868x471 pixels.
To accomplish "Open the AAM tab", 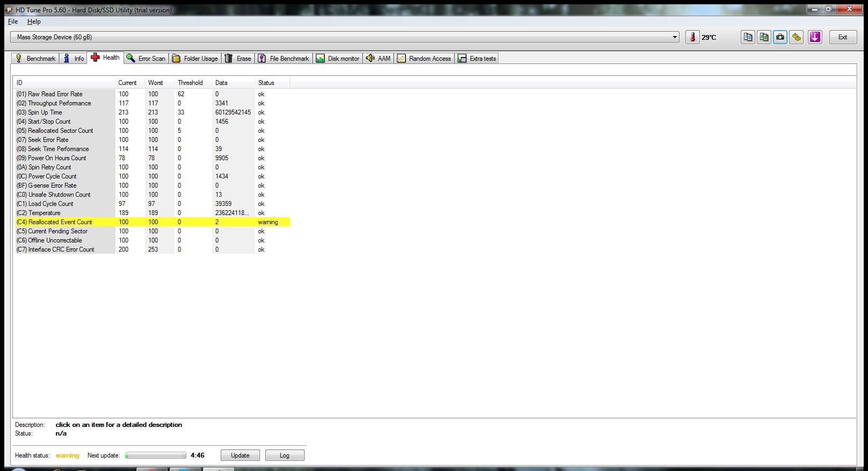I will 378,59.
